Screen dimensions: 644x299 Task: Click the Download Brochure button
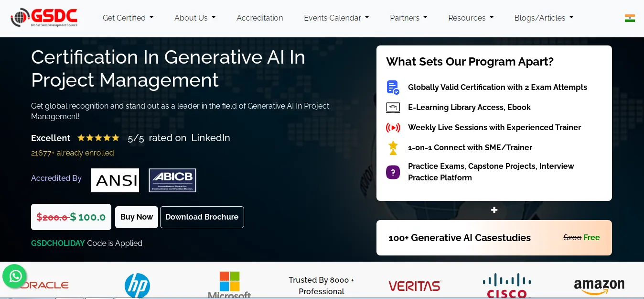(202, 217)
